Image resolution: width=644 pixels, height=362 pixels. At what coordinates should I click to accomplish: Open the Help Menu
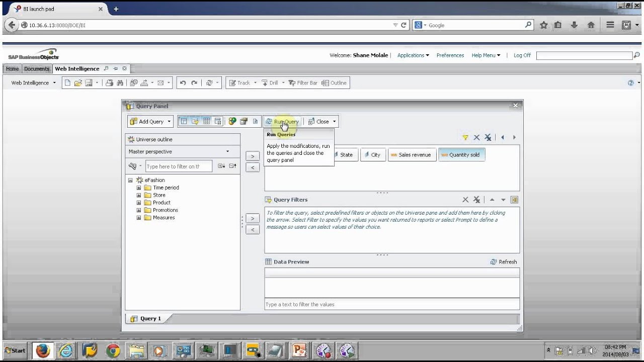486,55
